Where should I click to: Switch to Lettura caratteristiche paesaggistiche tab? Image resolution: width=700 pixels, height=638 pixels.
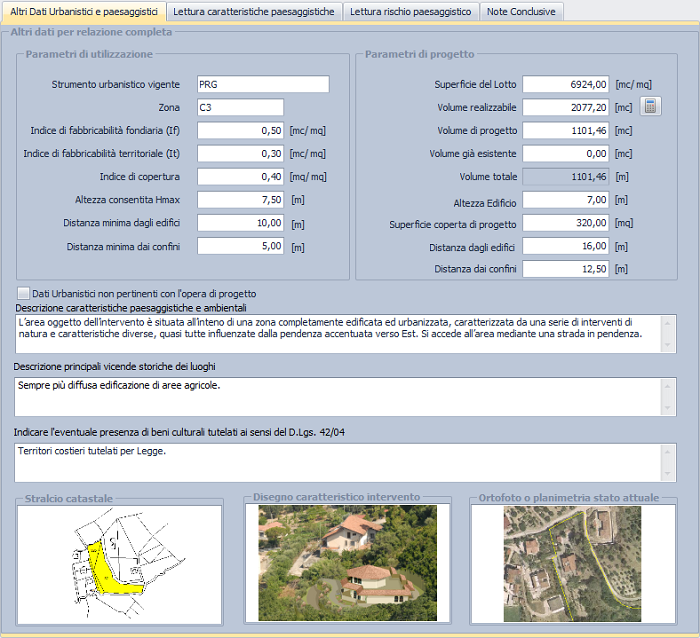(253, 11)
